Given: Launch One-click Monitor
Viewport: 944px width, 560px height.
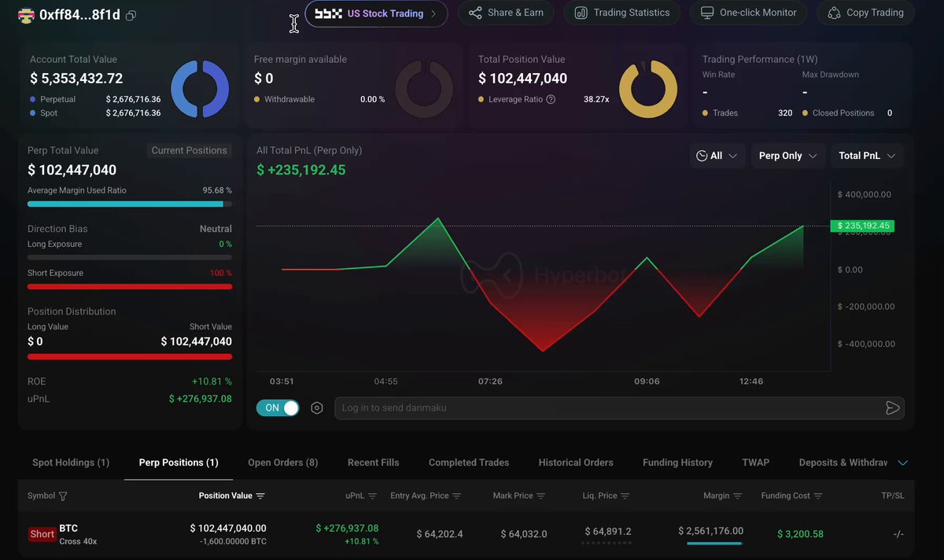Looking at the screenshot, I should click(x=748, y=13).
